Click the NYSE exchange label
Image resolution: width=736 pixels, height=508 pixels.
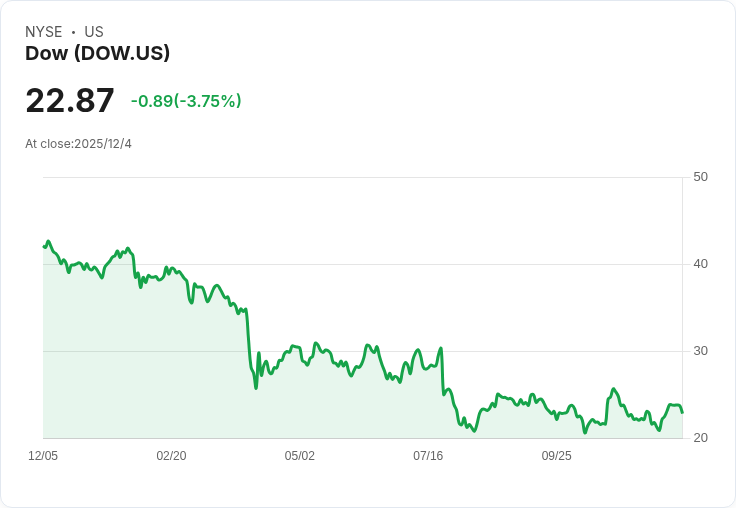(44, 32)
